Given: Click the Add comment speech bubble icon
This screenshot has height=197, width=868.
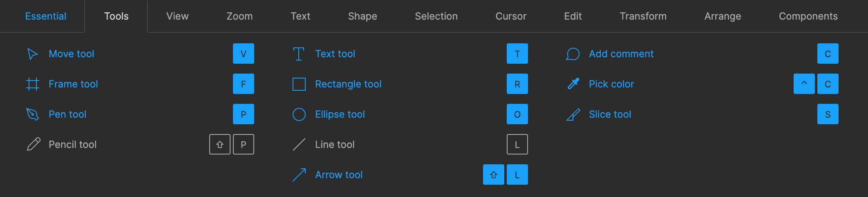Looking at the screenshot, I should point(573,54).
